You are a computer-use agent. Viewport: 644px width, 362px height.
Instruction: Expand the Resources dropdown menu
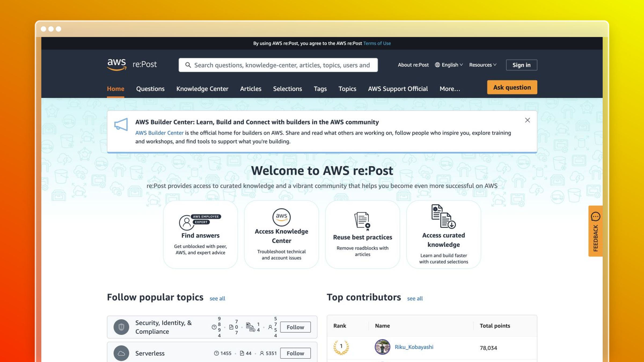point(483,65)
